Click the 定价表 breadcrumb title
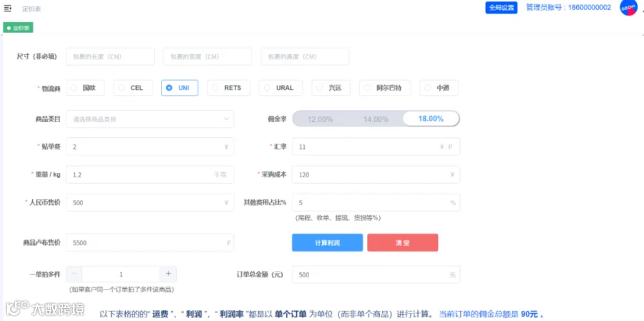Viewport: 644px width, 321px height. click(31, 9)
